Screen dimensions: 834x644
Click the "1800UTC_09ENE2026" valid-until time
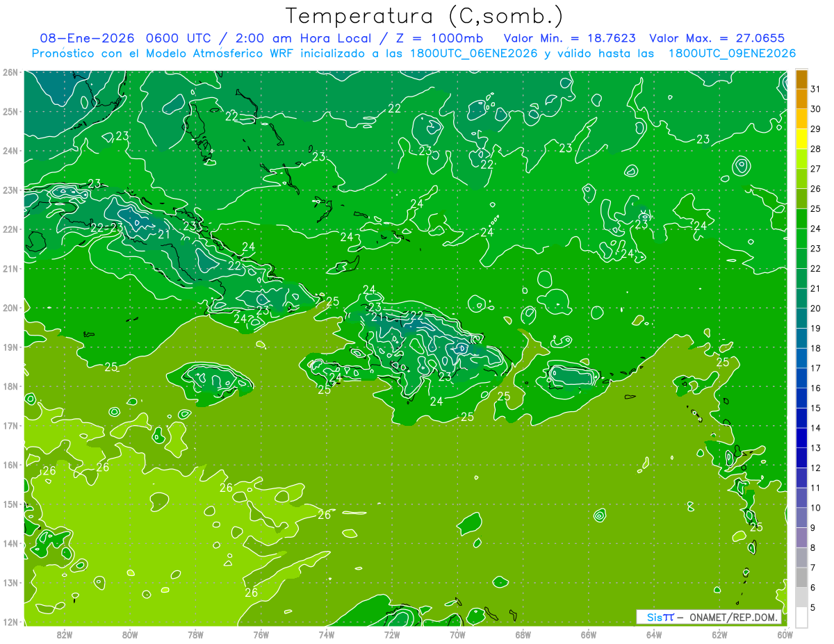732,53
